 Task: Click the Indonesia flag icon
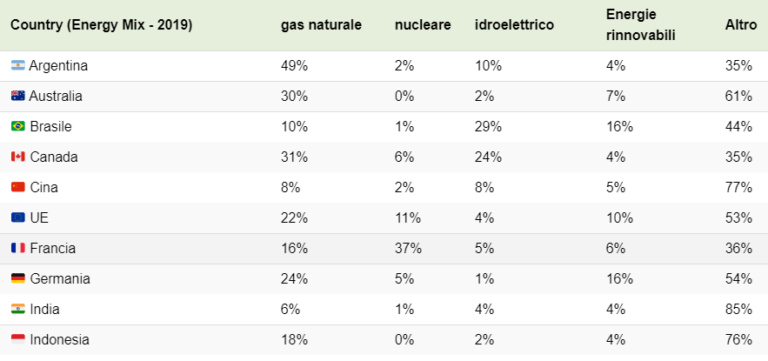coord(18,339)
